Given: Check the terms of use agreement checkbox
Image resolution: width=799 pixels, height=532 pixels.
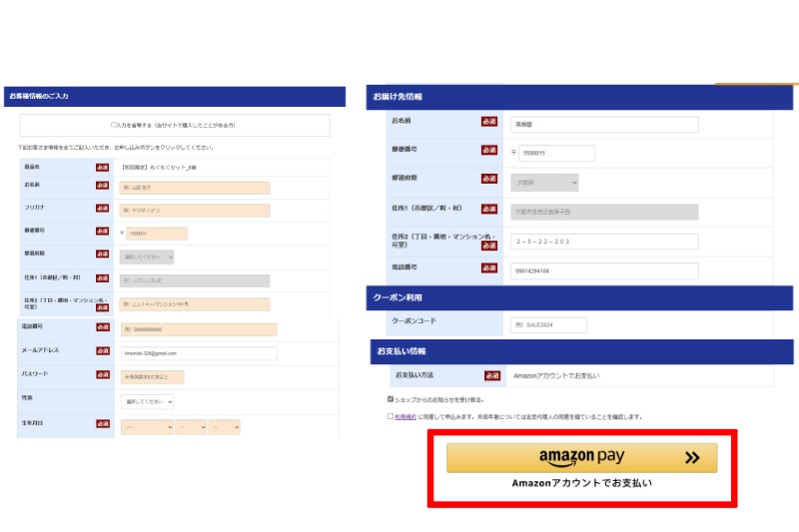Looking at the screenshot, I should click(x=391, y=416).
